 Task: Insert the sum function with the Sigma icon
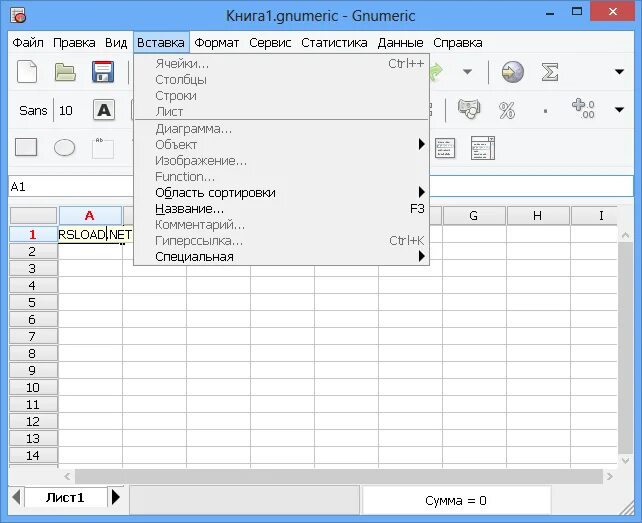550,72
